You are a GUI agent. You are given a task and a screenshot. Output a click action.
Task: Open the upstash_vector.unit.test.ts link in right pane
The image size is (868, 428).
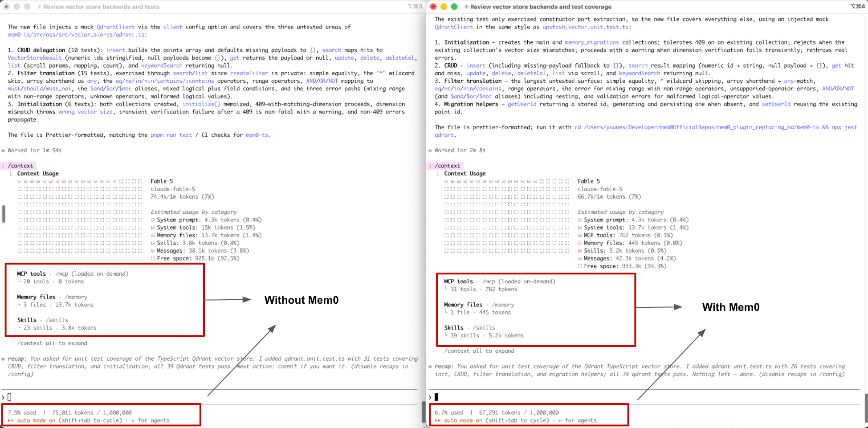(x=585, y=27)
